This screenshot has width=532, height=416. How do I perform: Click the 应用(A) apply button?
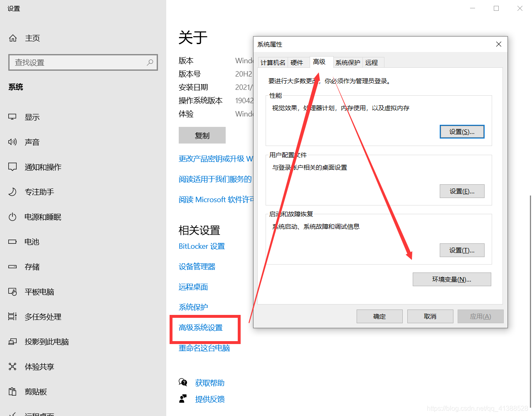pos(480,317)
